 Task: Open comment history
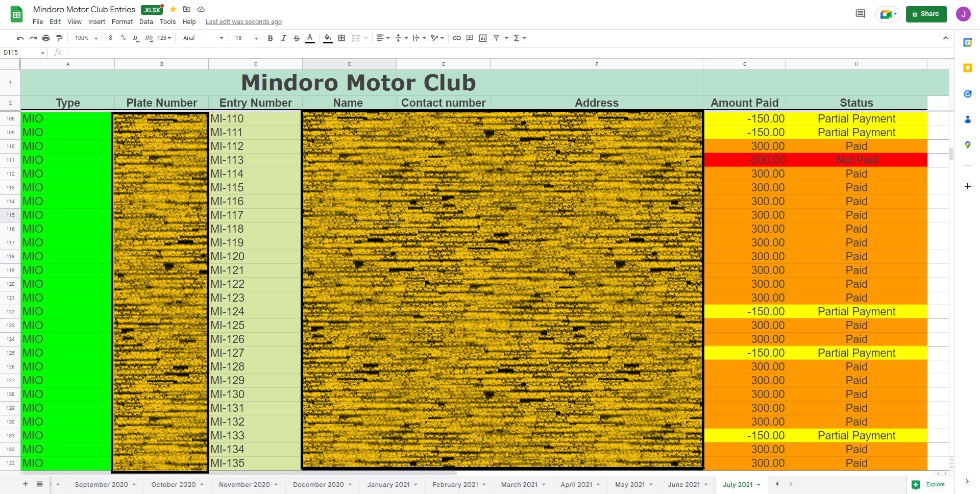click(x=860, y=14)
